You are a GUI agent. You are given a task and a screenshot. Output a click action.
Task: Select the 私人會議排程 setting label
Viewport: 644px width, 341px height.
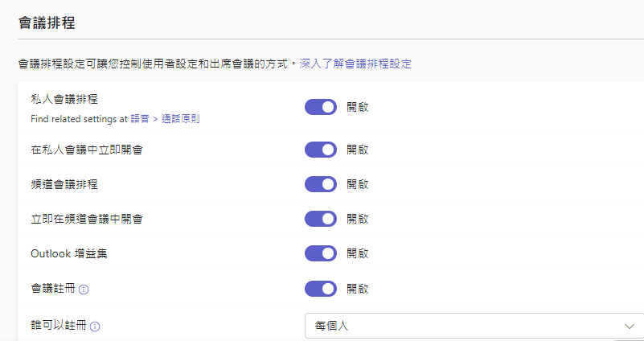click(x=64, y=99)
